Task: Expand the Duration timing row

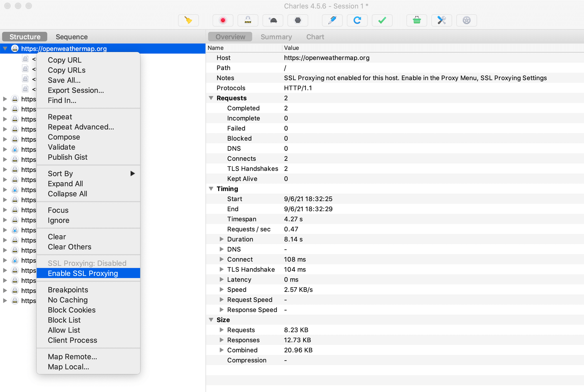Action: click(x=221, y=239)
